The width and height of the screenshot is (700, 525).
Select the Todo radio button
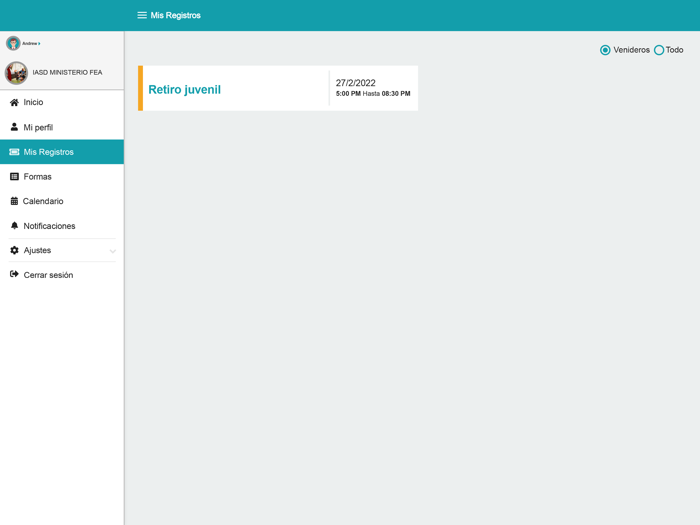pyautogui.click(x=658, y=50)
